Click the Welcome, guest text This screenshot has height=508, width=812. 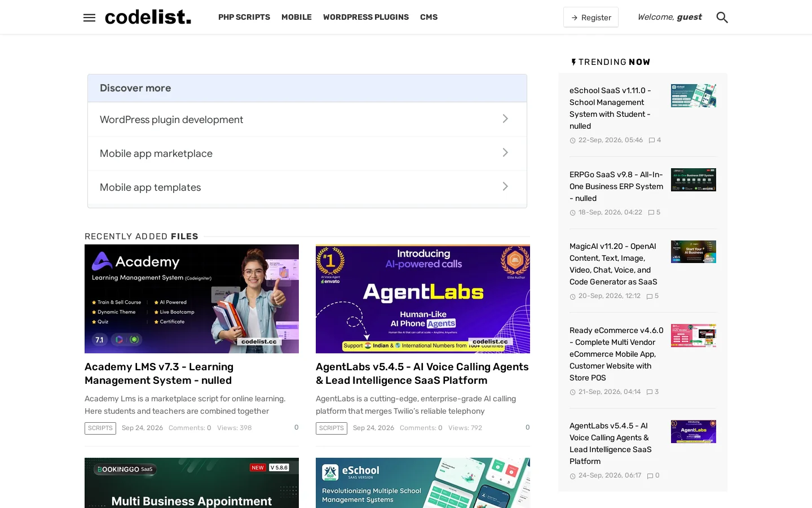(x=669, y=17)
